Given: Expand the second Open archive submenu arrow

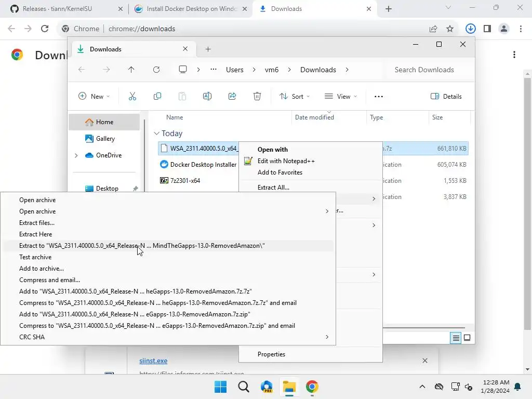Looking at the screenshot, I should point(327,211).
